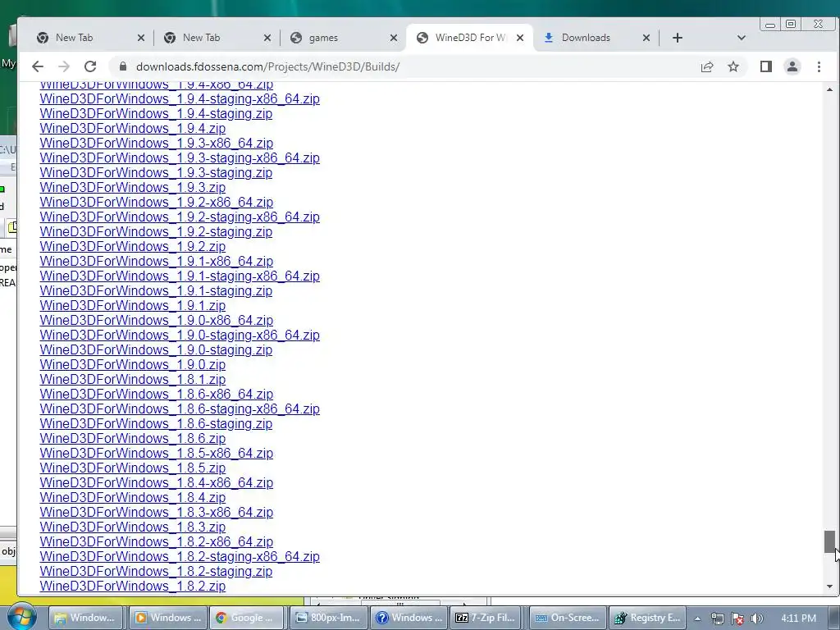
Task: Click the scrollbar up arrow
Action: 829,90
